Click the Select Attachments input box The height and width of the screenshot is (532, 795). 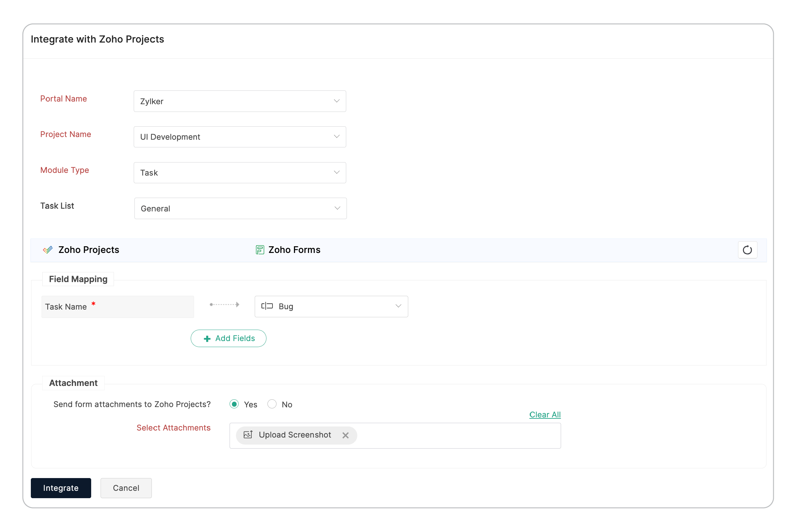pyautogui.click(x=395, y=436)
